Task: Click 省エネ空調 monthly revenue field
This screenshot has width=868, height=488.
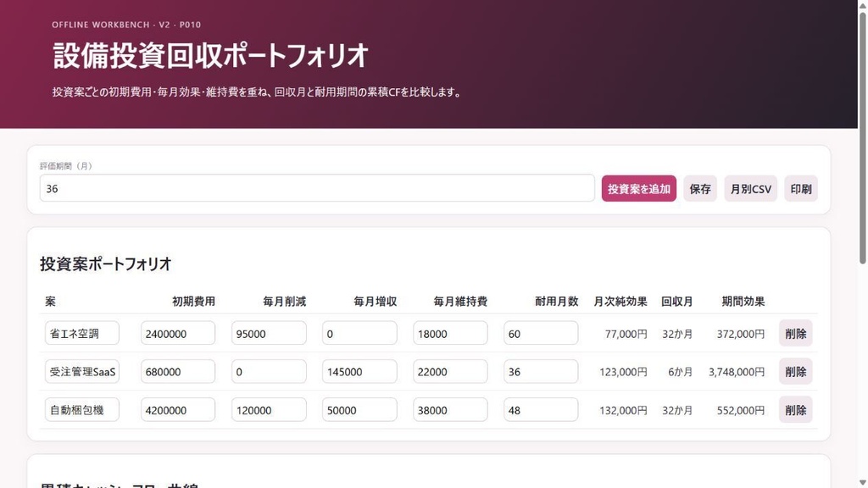Action: tap(359, 334)
